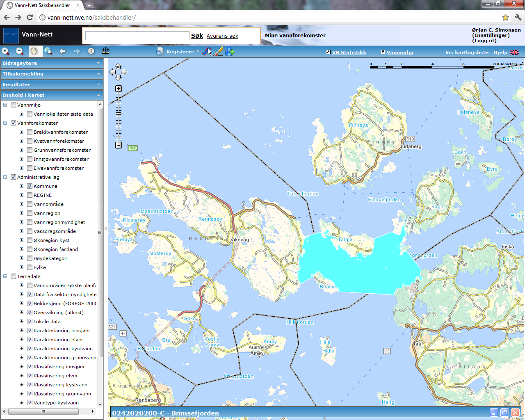This screenshot has height=420, width=525.
Task: Click the map pan navigation arrows control
Action: point(118,72)
